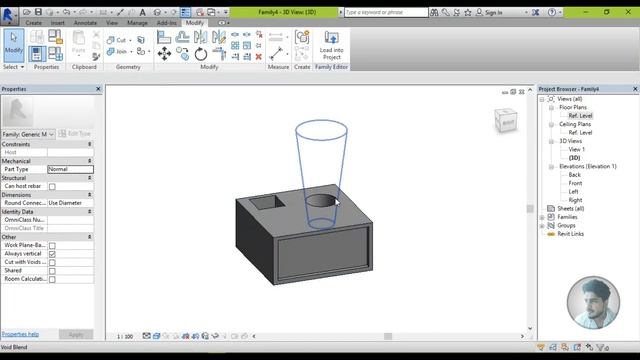Image resolution: width=640 pixels, height=360 pixels.
Task: Open Family Types icon in Properties panel
Action: [55, 53]
